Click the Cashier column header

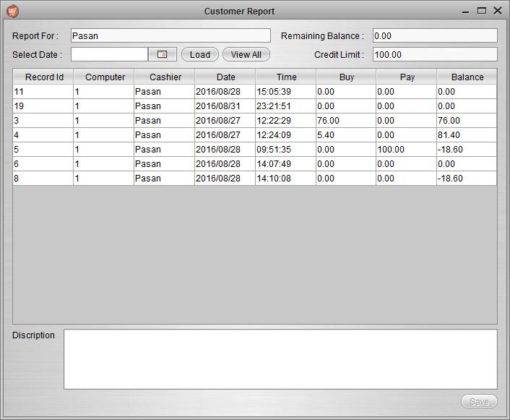tap(164, 77)
